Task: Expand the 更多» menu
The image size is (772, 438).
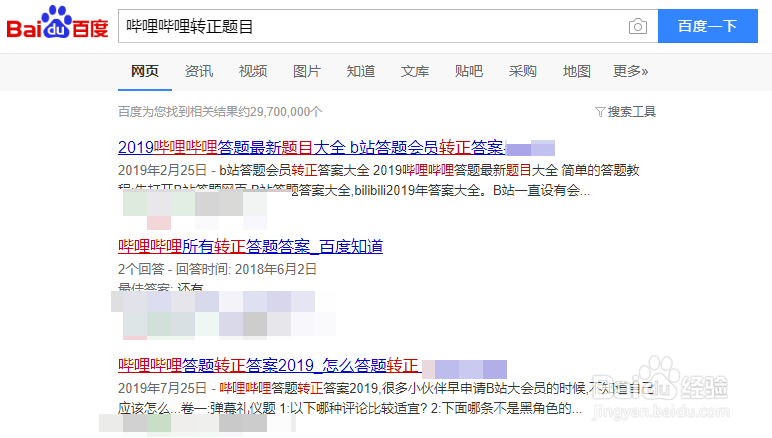Action: [630, 71]
